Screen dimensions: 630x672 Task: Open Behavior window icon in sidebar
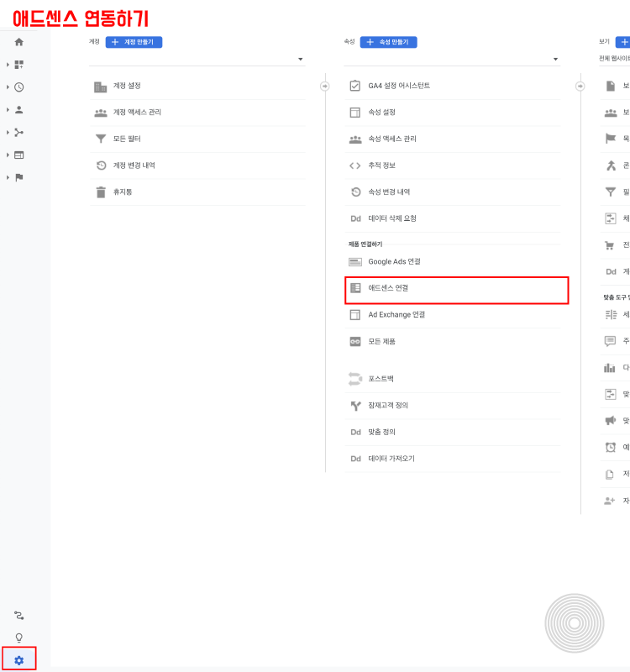coord(18,155)
